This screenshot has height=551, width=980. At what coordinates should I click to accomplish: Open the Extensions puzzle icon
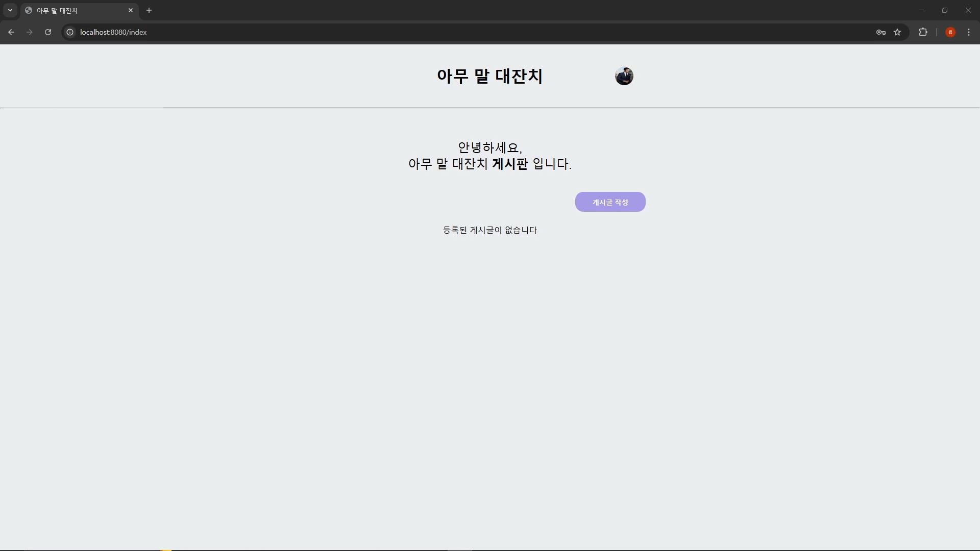[x=923, y=32]
